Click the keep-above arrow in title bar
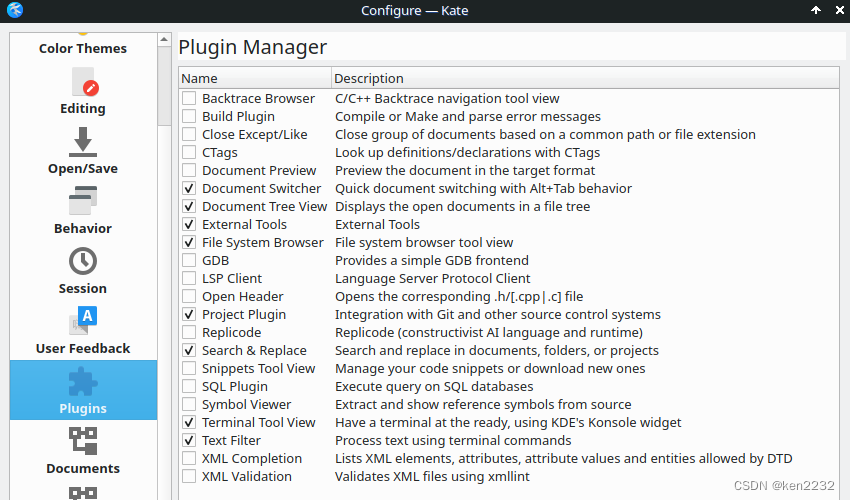The height and width of the screenshot is (500, 850). point(815,10)
